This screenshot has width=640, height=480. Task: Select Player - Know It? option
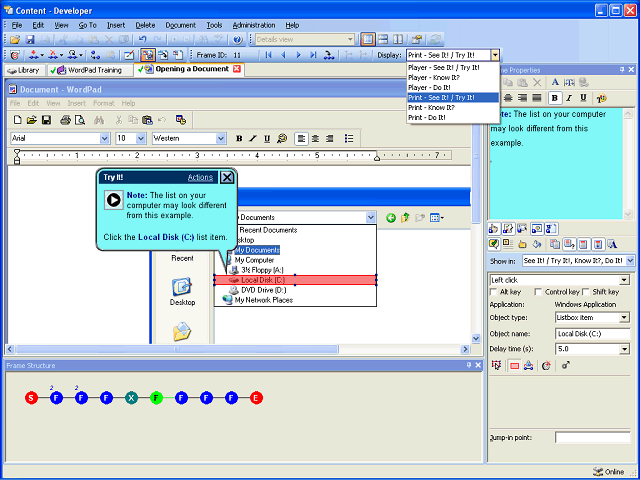click(453, 78)
